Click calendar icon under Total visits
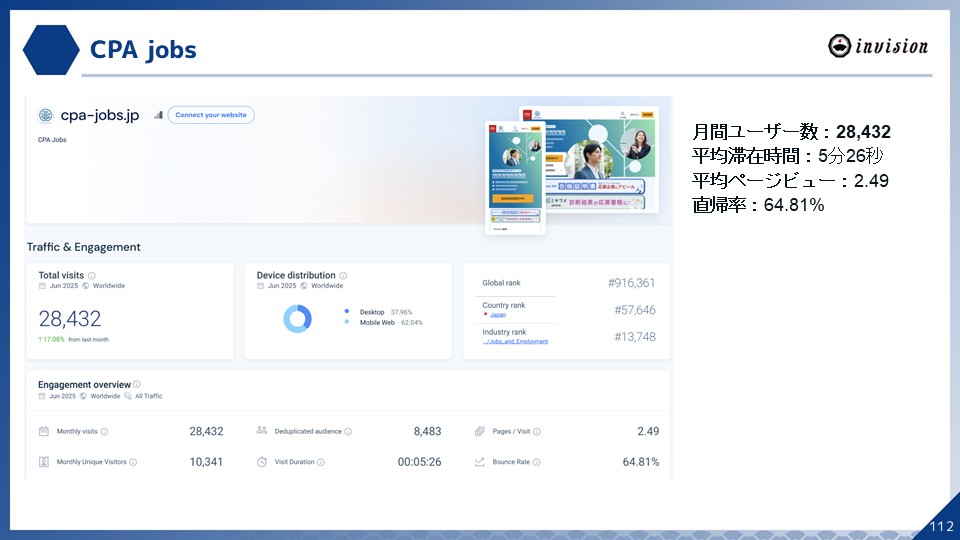The height and width of the screenshot is (540, 960). tap(42, 286)
